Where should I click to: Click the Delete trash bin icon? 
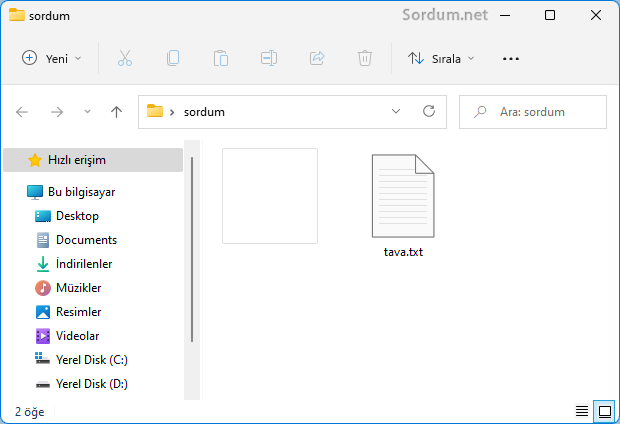365,59
